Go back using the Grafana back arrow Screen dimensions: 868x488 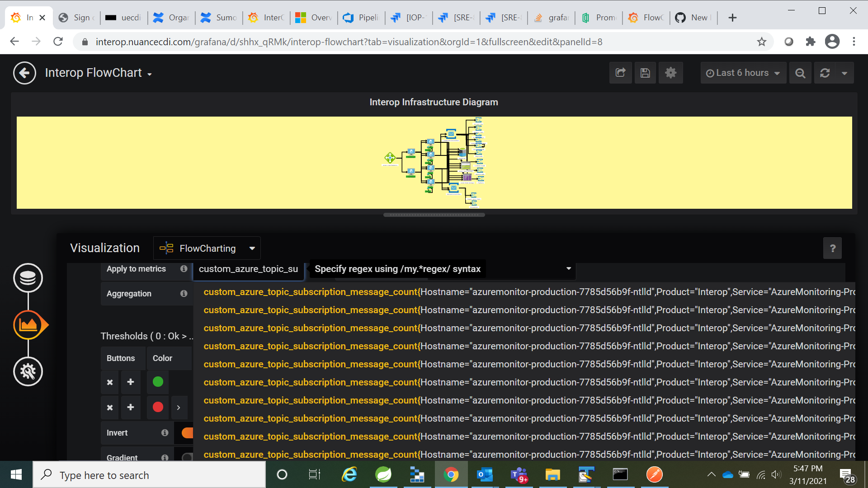[24, 73]
